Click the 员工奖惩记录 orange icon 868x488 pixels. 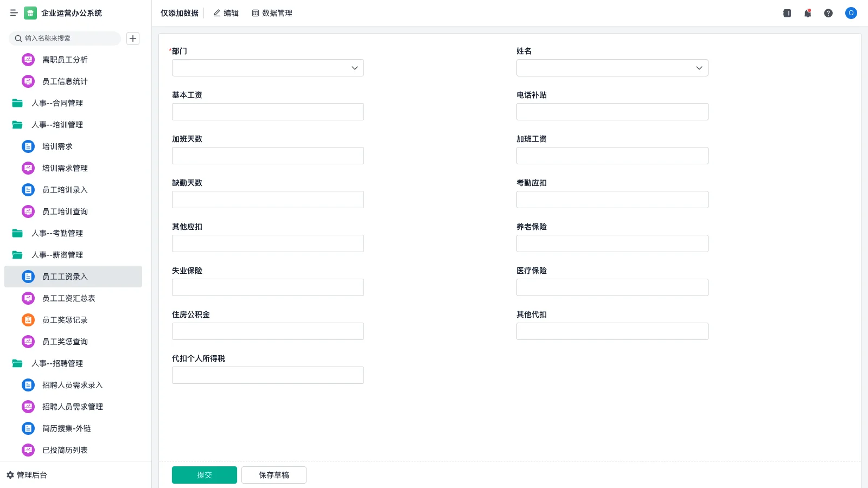(x=28, y=320)
